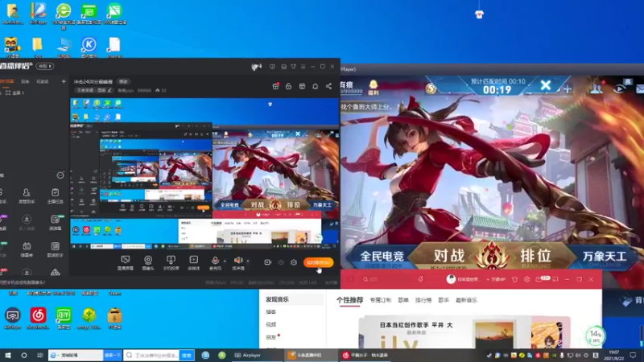Select the 对战 battle mode in game

point(449,256)
